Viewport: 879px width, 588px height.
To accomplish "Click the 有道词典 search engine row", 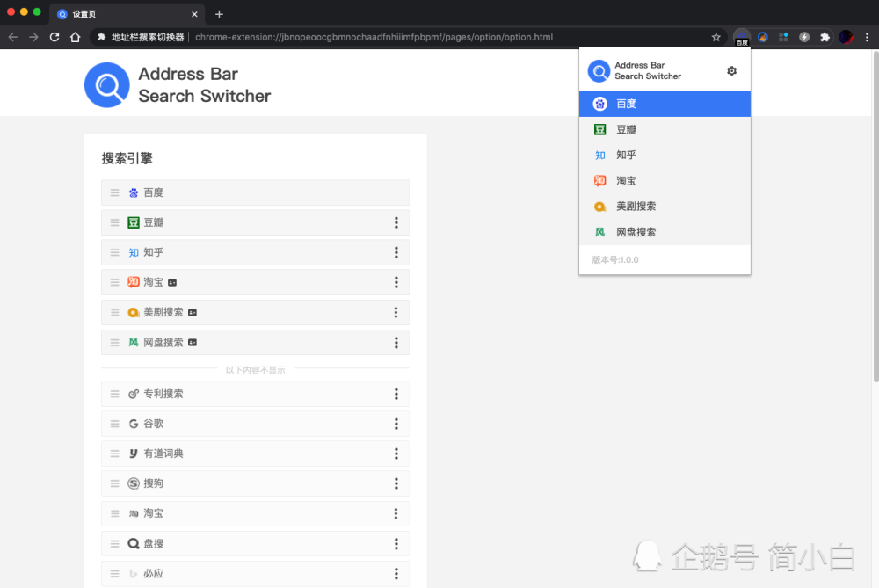I will 256,454.
